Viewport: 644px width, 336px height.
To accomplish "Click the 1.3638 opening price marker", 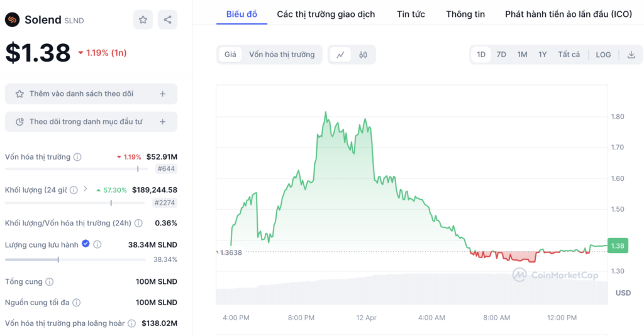I will pyautogui.click(x=230, y=252).
